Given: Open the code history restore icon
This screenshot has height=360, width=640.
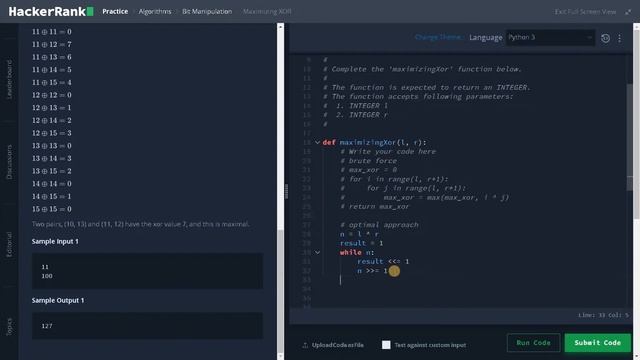Looking at the screenshot, I should [x=605, y=38].
